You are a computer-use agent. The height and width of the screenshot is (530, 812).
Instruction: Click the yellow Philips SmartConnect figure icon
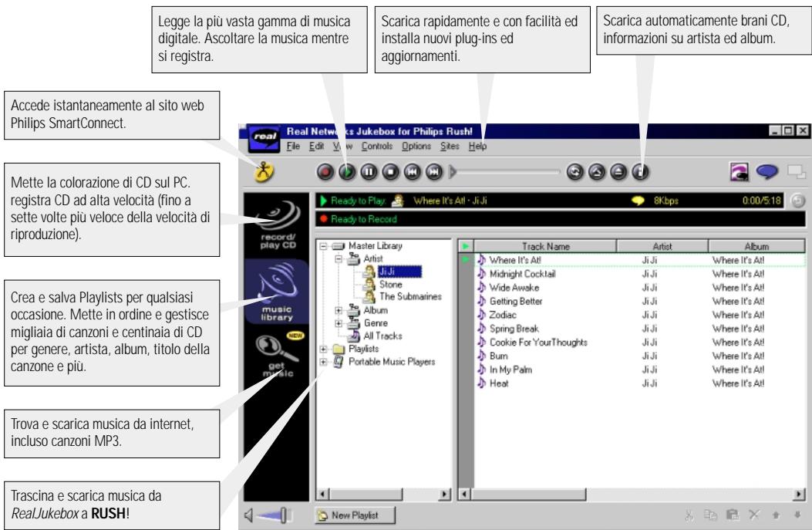264,171
